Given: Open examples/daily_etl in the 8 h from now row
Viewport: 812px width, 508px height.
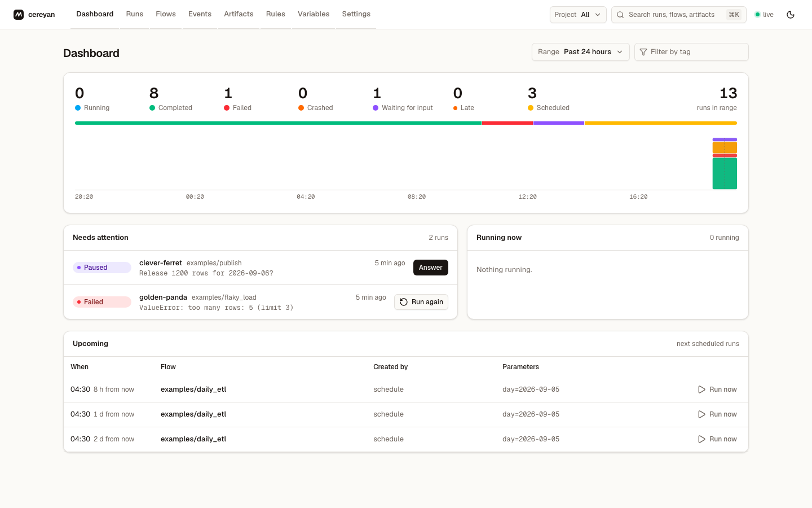Looking at the screenshot, I should [x=193, y=389].
